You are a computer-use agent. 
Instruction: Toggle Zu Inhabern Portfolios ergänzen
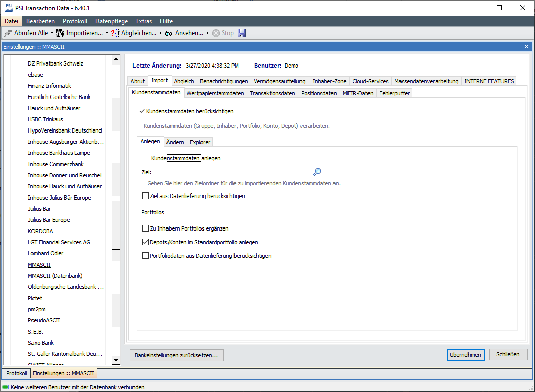pos(146,228)
